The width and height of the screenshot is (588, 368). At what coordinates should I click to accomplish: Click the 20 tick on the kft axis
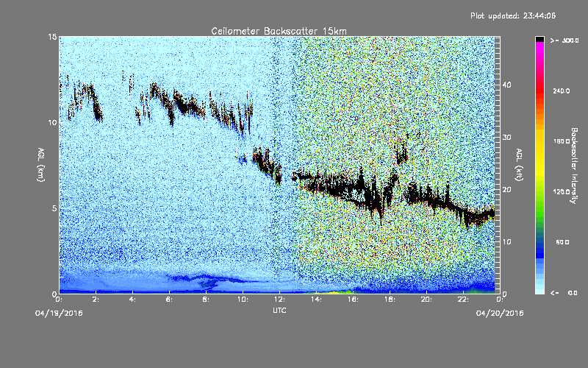[x=506, y=190]
